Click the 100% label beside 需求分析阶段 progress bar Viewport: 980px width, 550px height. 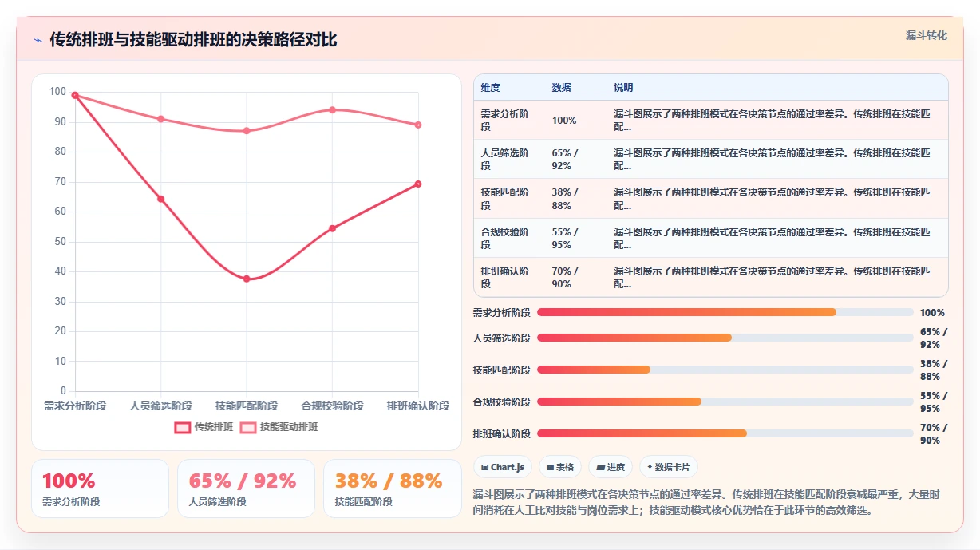(932, 313)
